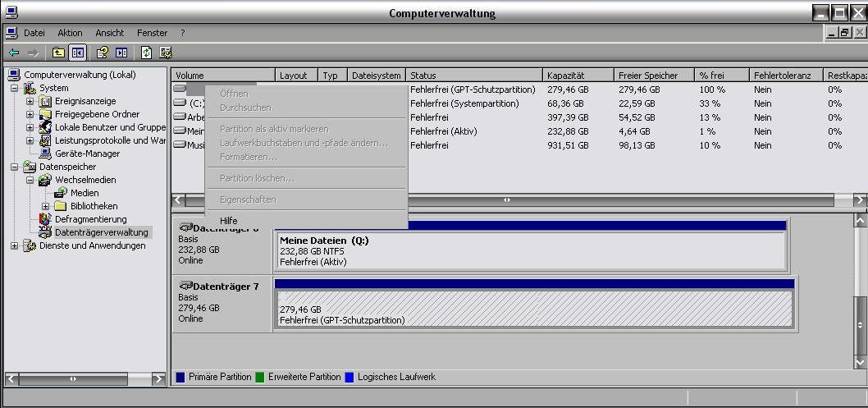Click the 'Fehlerfrei (Systempartition)' status cell

coord(464,103)
